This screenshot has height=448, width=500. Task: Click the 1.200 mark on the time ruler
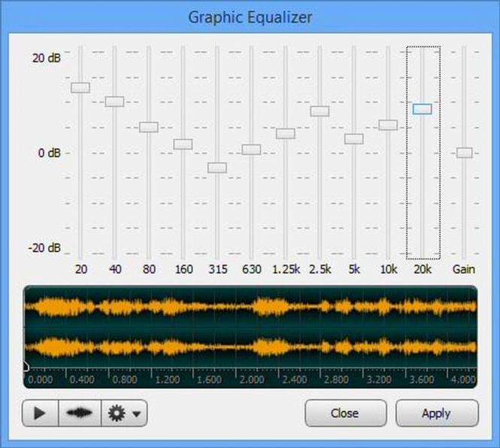point(167,380)
